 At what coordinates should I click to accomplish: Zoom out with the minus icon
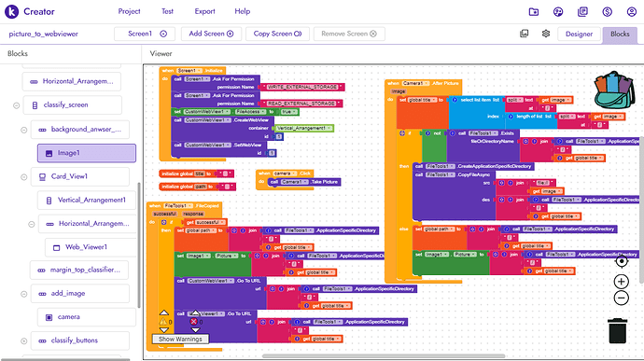point(621,298)
